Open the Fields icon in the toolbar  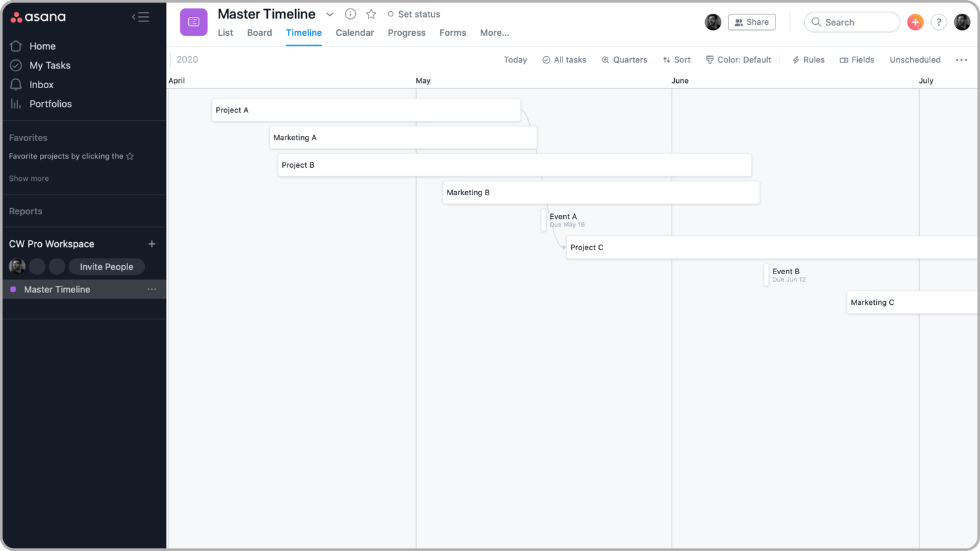tap(857, 59)
